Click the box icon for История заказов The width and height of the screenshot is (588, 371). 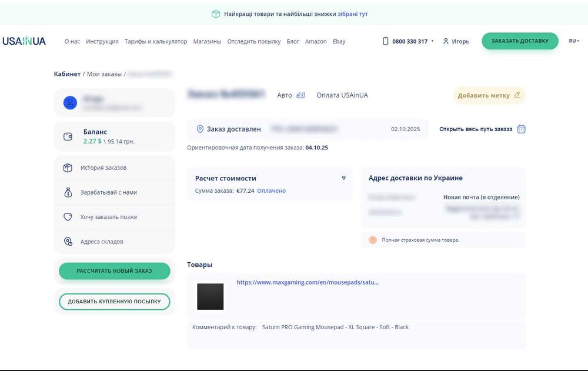pos(68,168)
